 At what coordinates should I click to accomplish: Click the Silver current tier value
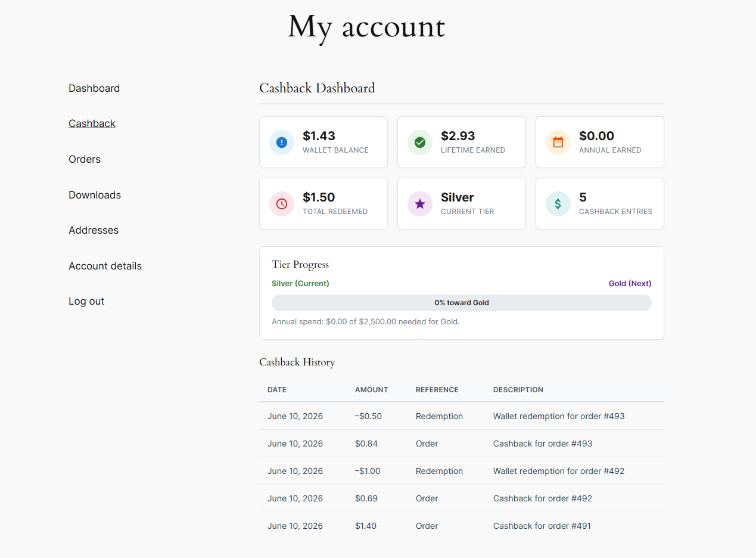458,197
